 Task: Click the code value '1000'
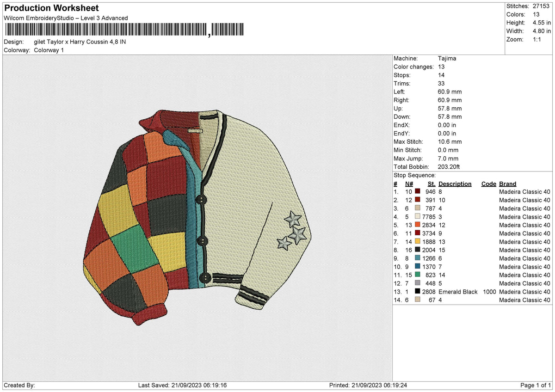[x=489, y=291]
